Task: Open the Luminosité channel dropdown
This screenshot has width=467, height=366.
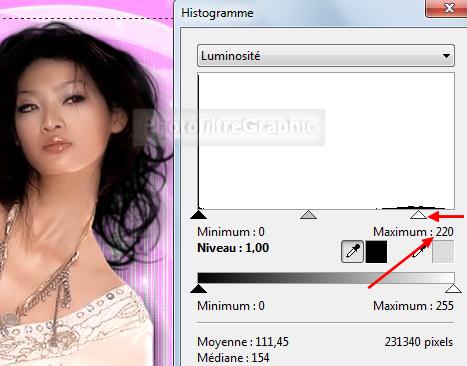Action: [326, 56]
